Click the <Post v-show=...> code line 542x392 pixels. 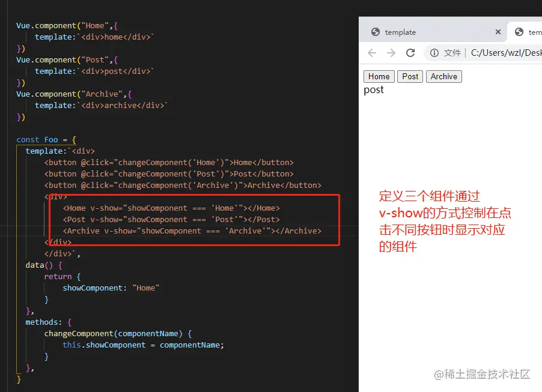tap(171, 219)
